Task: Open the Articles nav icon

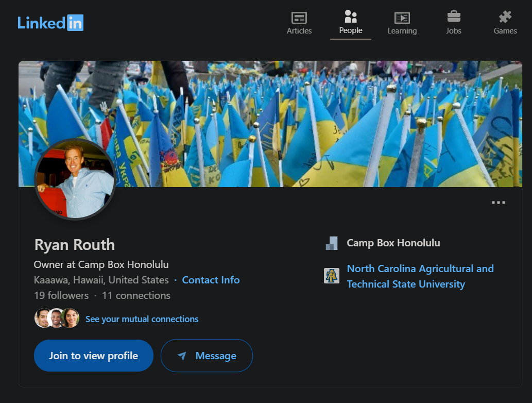Action: (299, 18)
